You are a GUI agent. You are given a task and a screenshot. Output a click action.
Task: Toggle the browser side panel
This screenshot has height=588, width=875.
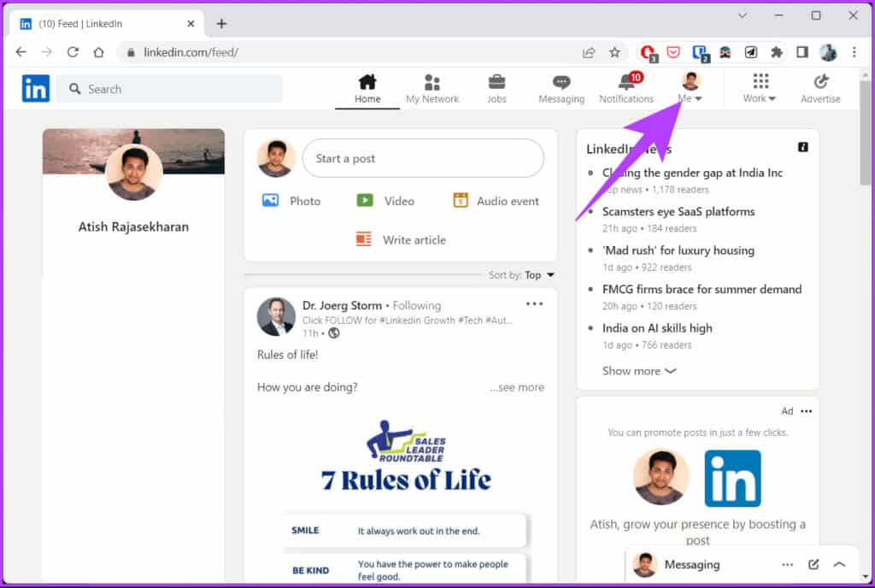802,52
